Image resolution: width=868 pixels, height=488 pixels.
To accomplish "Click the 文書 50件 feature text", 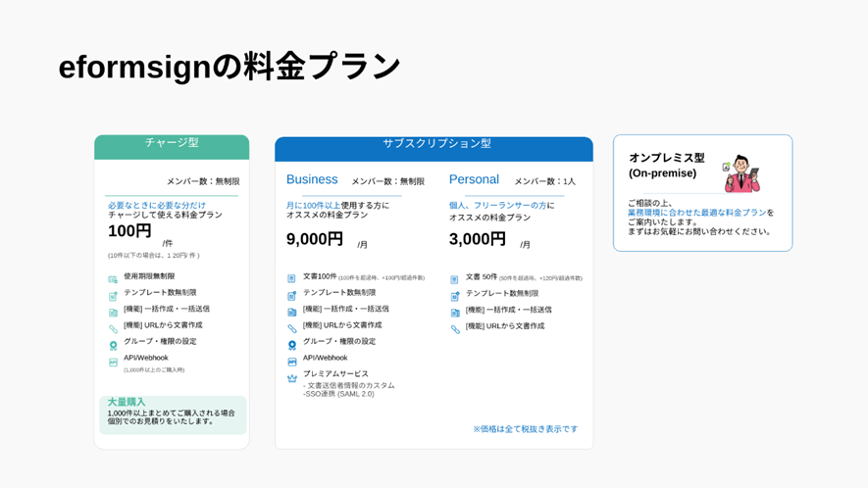I will (x=481, y=276).
